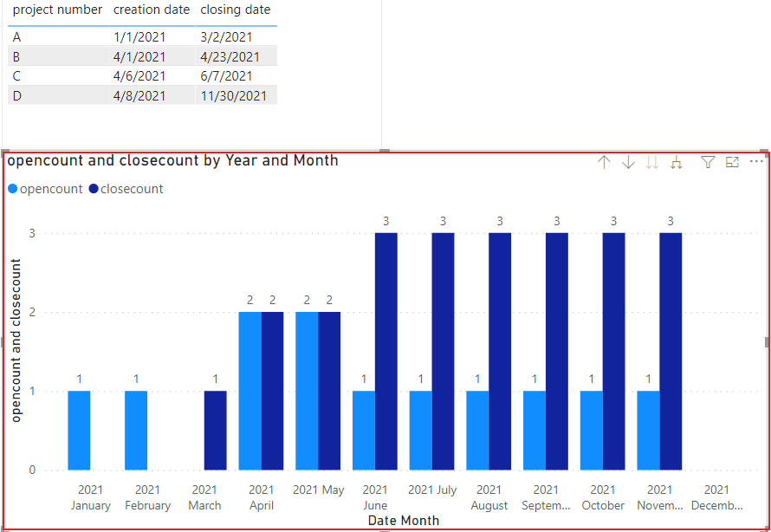The width and height of the screenshot is (771, 532).
Task: Select project C cell in the table
Action: pyautogui.click(x=58, y=76)
